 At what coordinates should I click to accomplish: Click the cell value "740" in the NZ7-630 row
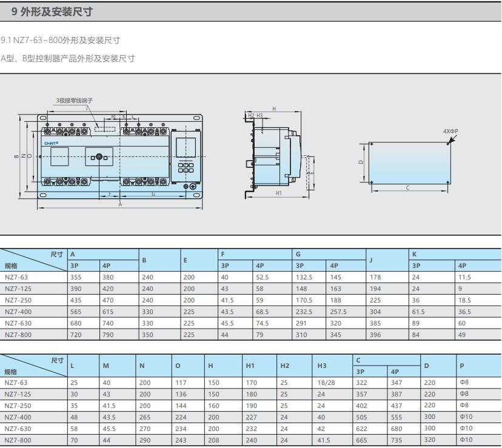coord(108,324)
